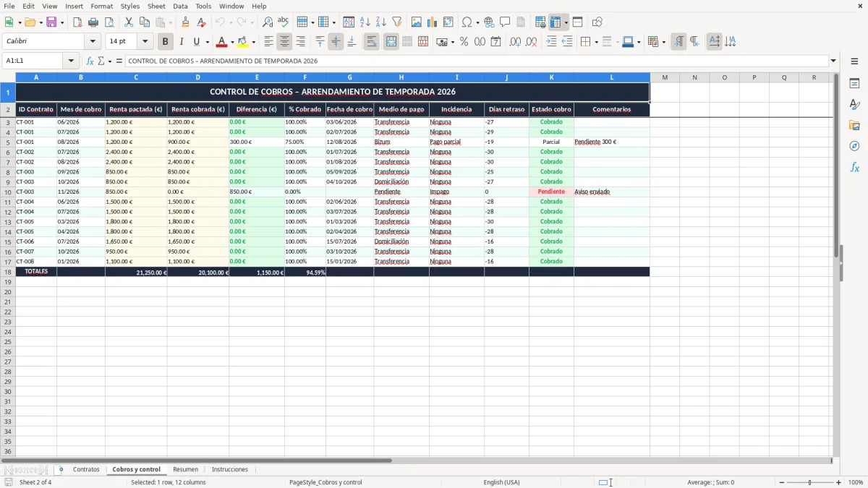Image resolution: width=868 pixels, height=488 pixels.
Task: Apply the yellow background color swatch
Action: coord(243,42)
